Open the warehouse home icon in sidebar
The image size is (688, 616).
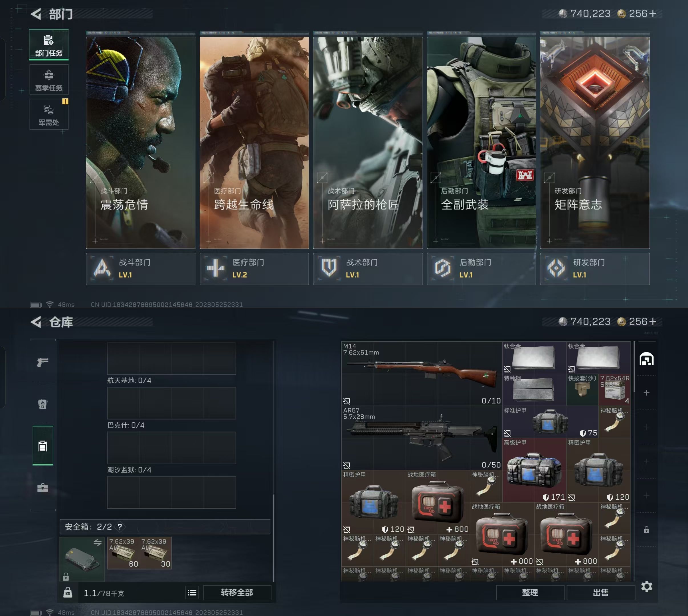point(646,359)
